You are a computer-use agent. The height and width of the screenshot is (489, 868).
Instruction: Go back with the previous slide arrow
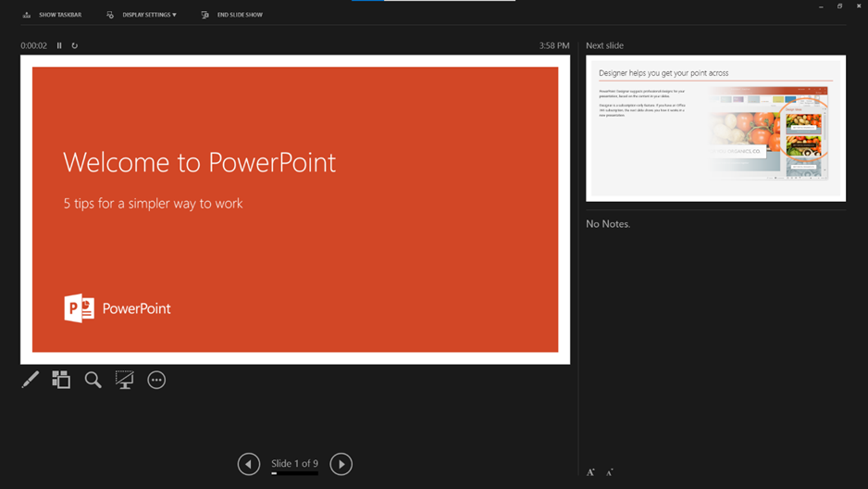tap(248, 464)
